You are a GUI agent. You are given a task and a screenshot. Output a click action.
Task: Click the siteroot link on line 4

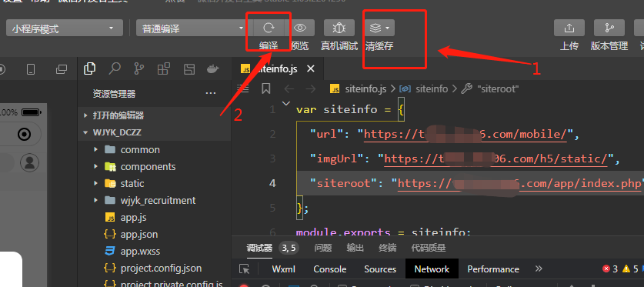pos(519,183)
